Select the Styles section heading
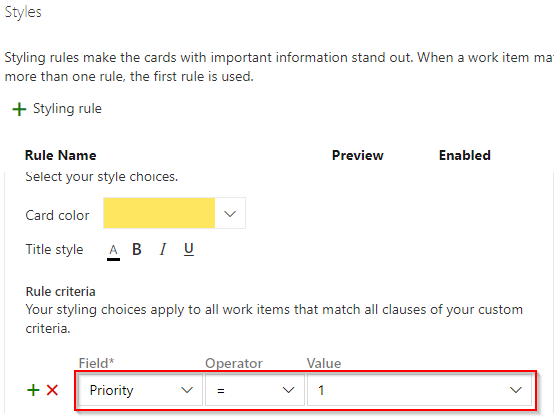The image size is (554, 417). tap(23, 12)
